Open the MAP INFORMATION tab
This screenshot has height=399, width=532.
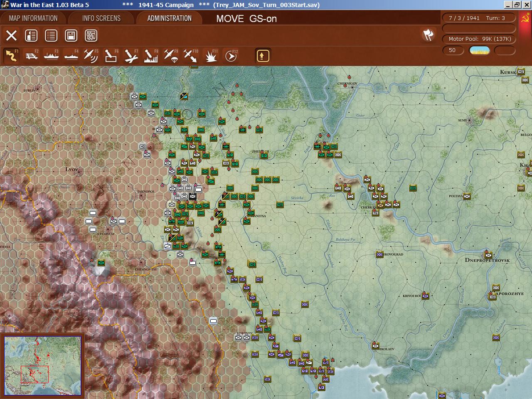[x=33, y=18]
